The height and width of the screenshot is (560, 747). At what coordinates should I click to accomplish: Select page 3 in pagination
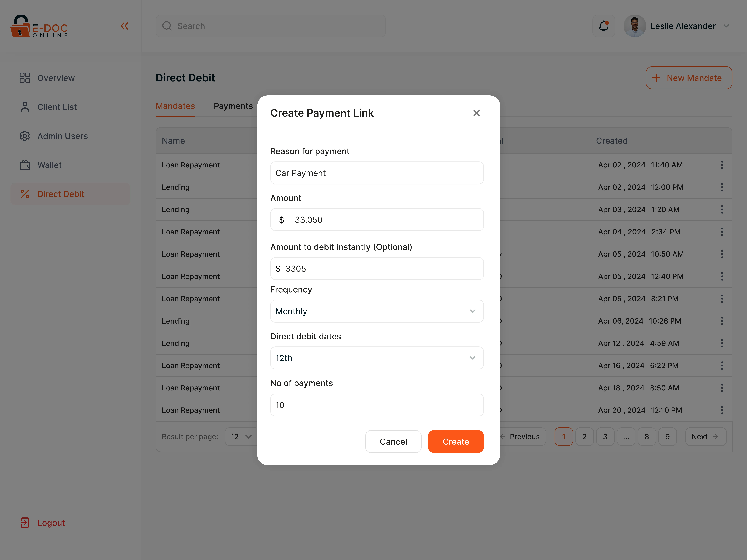(605, 437)
